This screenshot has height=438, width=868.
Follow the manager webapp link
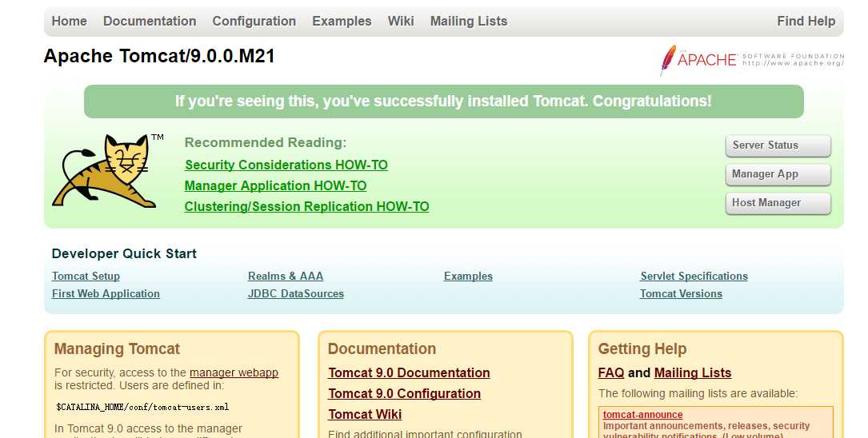coord(234,372)
